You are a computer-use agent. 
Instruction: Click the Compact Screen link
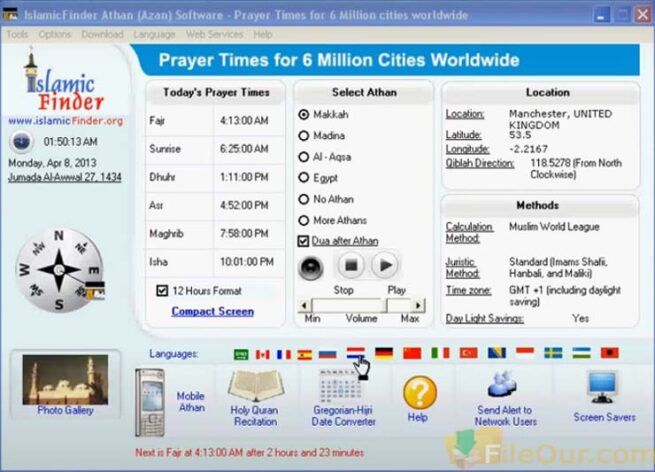(212, 311)
